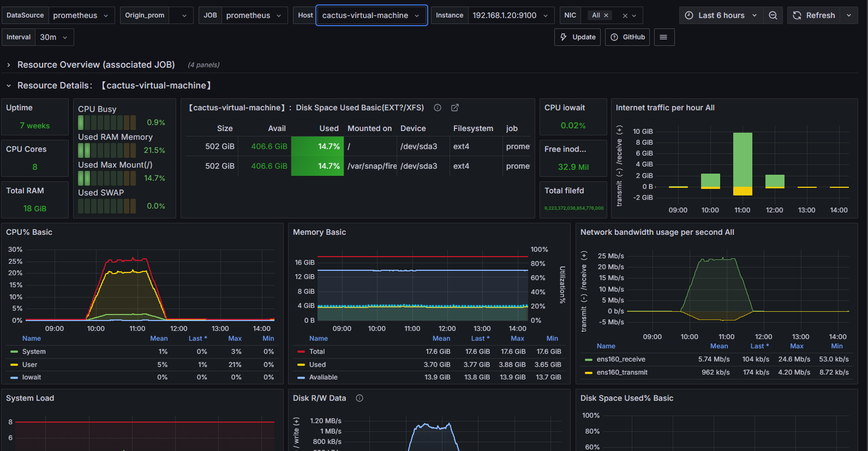The height and width of the screenshot is (451, 868).
Task: Click the Disk R/W Data info icon
Action: 360,398
